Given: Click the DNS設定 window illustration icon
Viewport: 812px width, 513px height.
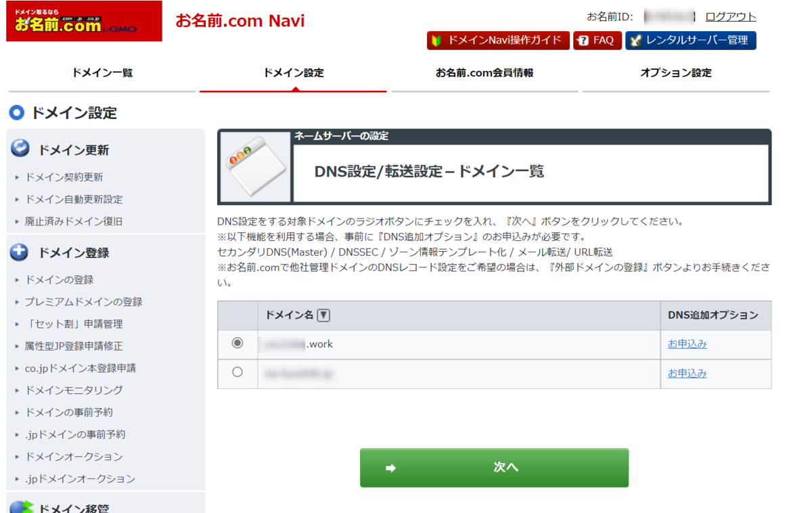Looking at the screenshot, I should click(254, 167).
